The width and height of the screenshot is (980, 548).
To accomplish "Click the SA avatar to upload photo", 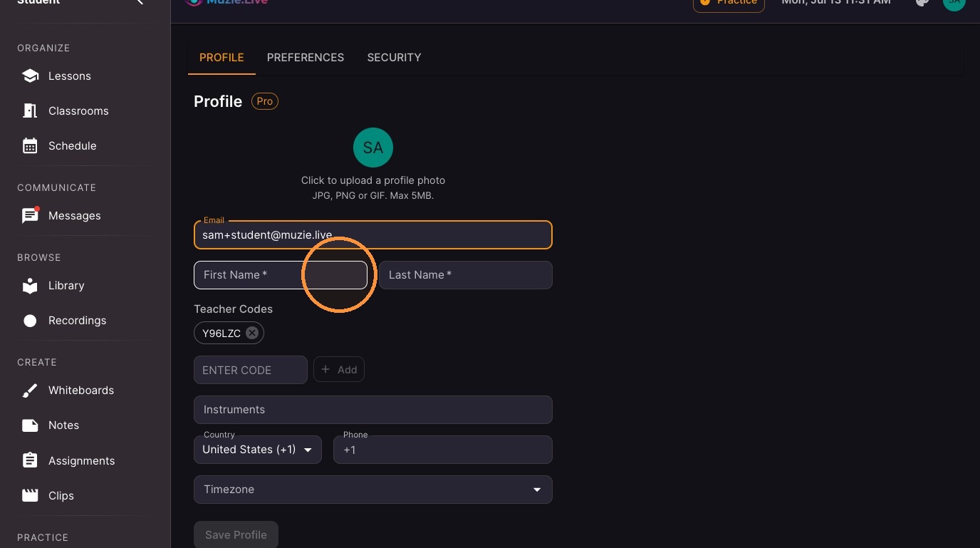I will (373, 148).
